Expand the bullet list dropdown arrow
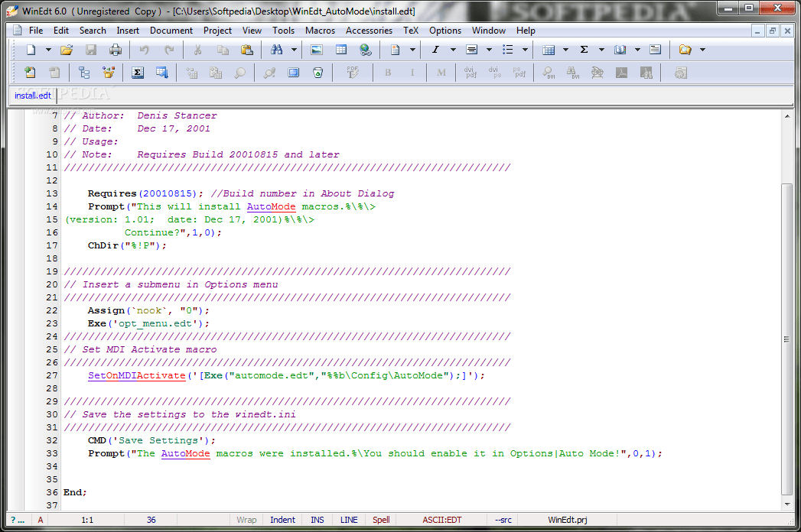Screen dimensions: 801x532 [525, 50]
